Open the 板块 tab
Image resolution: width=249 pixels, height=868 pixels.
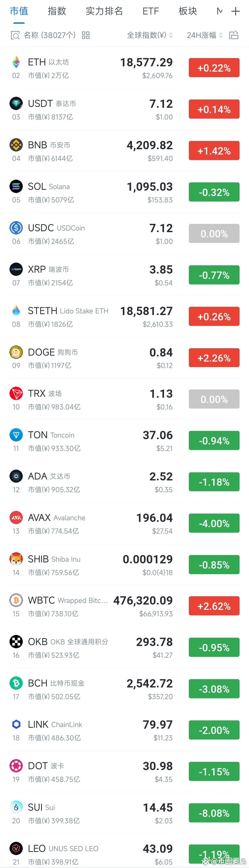point(188,11)
